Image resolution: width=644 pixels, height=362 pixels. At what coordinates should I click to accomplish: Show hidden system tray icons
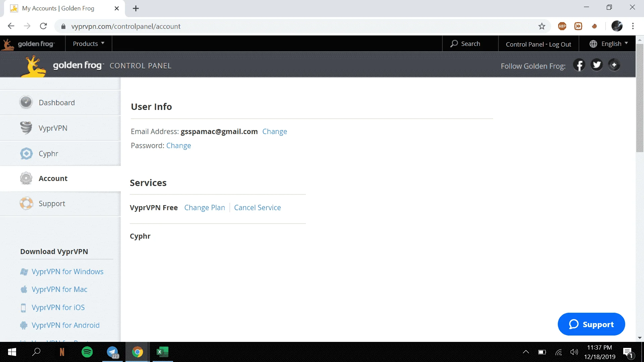[x=526, y=352]
